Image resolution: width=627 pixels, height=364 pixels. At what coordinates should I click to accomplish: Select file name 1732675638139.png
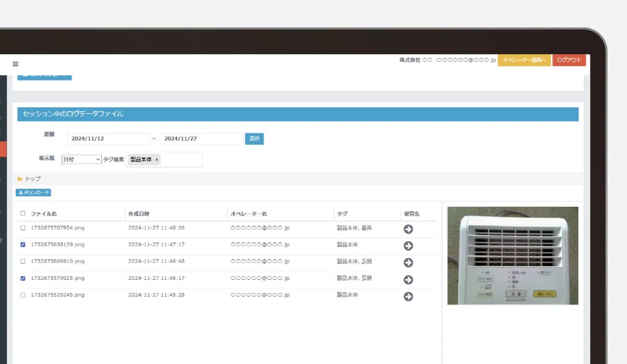57,244
